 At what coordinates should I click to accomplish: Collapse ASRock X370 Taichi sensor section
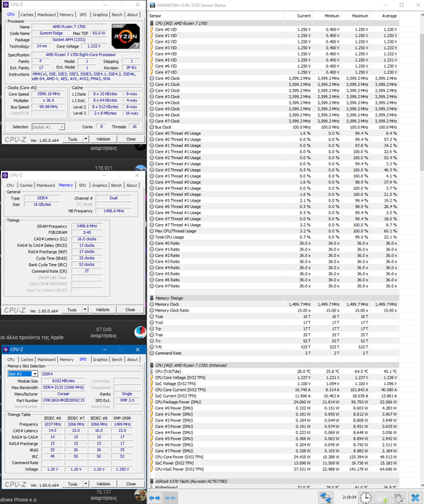(152, 481)
